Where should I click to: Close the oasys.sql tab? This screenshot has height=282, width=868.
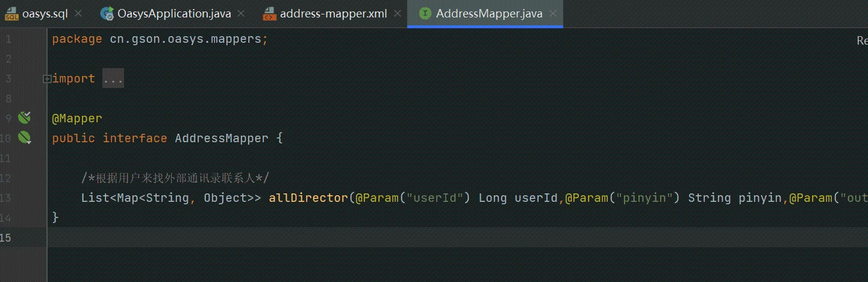81,14
